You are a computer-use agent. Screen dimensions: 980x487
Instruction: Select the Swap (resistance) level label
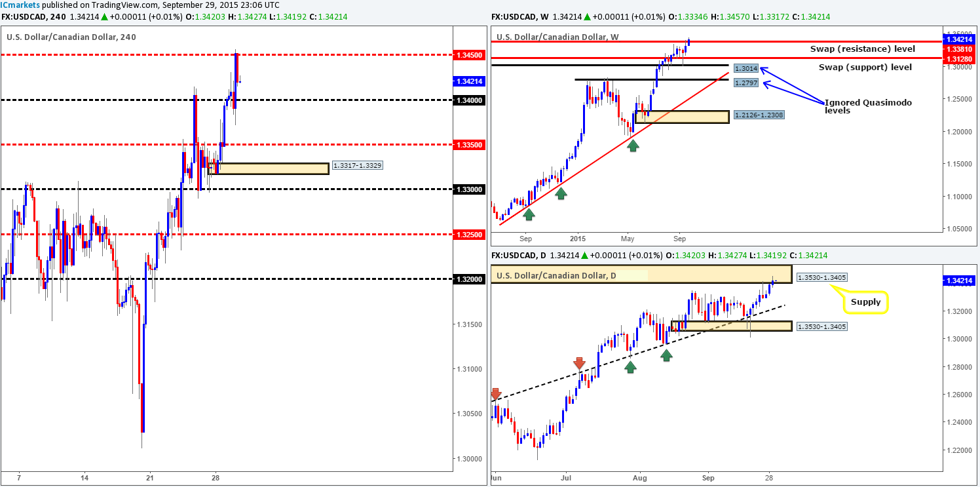tap(861, 49)
